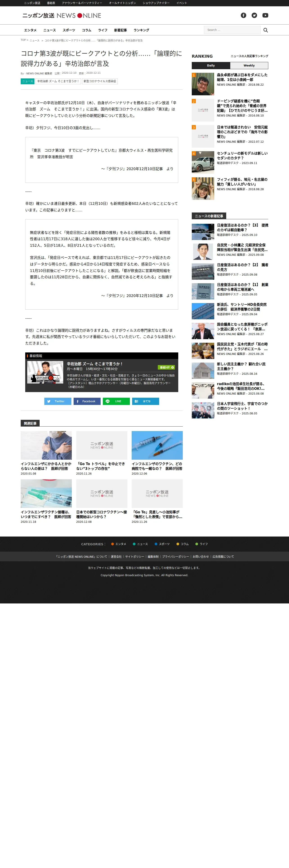
Task: Click the teal ニュース category tag
Action: (x=28, y=81)
